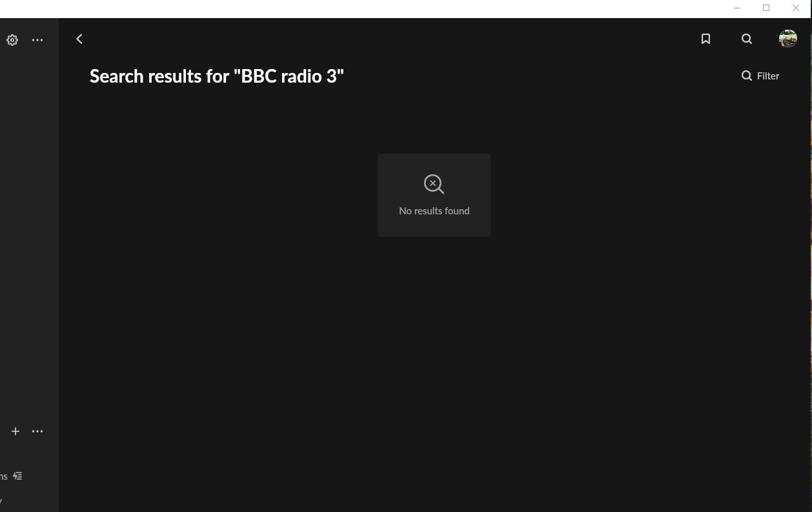Screen dimensions: 812x512
Task: Go back using the left chevron arrow
Action: [79, 39]
